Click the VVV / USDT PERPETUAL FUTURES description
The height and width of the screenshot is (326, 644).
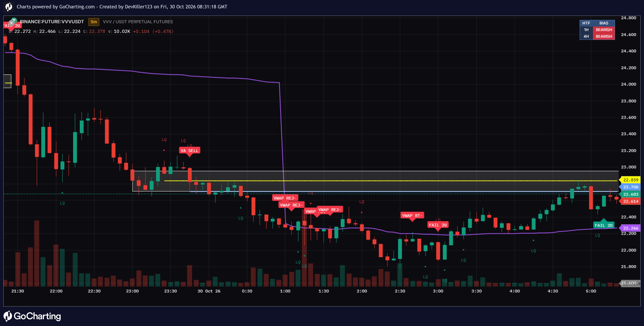138,22
